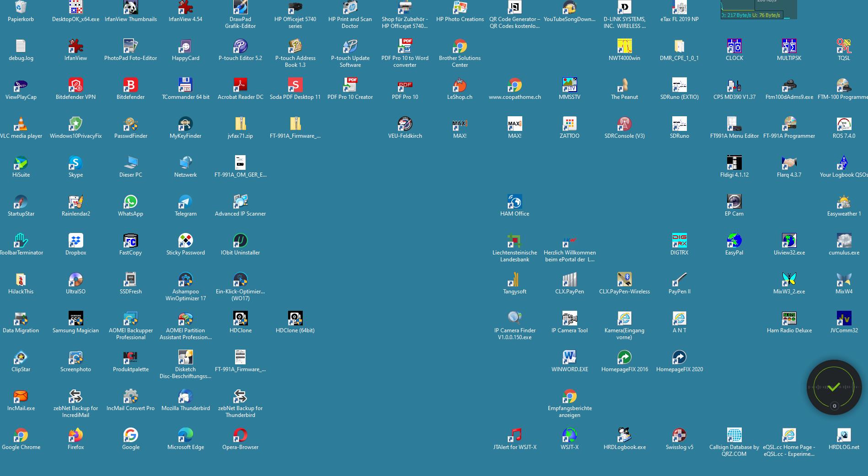The width and height of the screenshot is (868, 476).
Task: Open DrawPad Grafik-Editor icon
Action: point(241,8)
